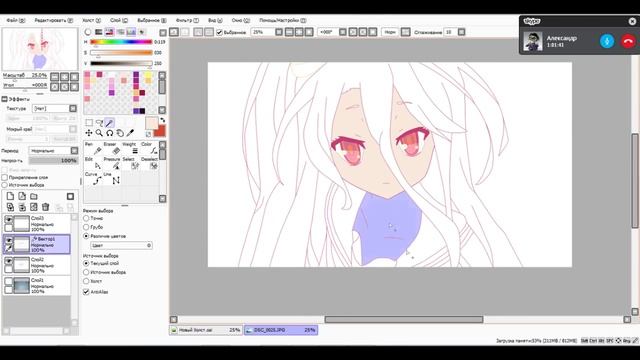Mute microphone in Skype call

[x=607, y=41]
